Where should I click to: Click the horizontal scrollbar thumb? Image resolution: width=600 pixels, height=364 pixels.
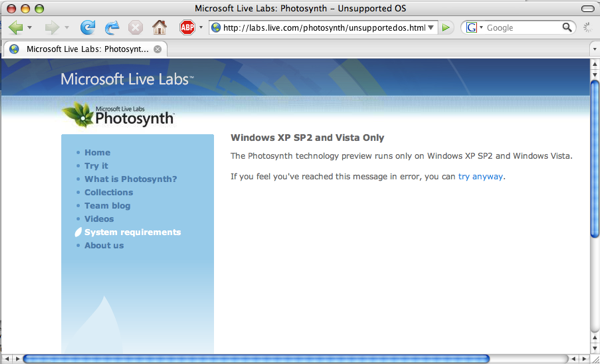(x=256, y=359)
